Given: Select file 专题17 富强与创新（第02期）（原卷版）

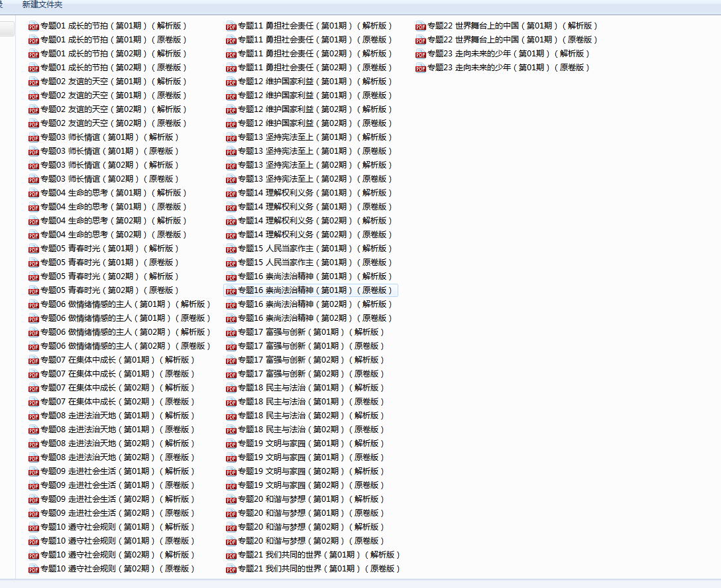Looking at the screenshot, I should tap(305, 374).
